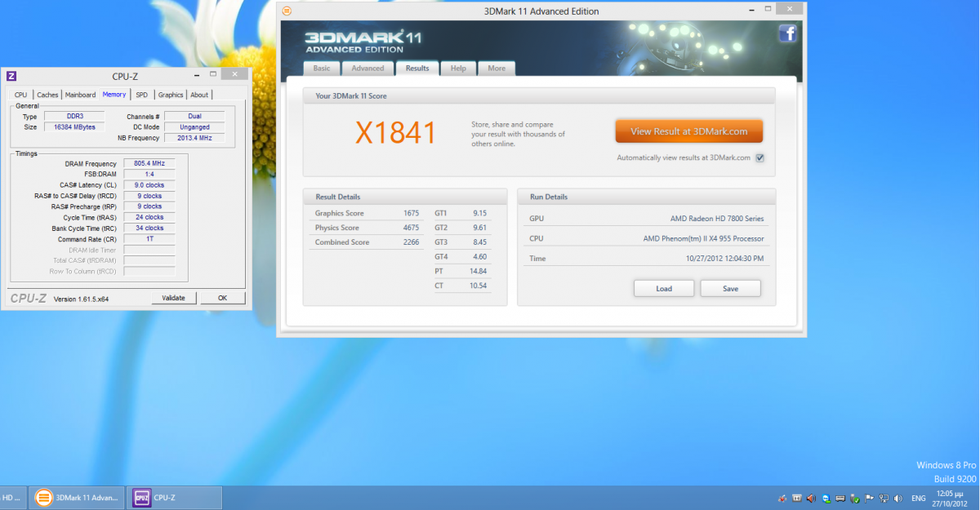This screenshot has height=510, width=980.
Task: Click the DDR3 memory type field
Action: point(74,117)
